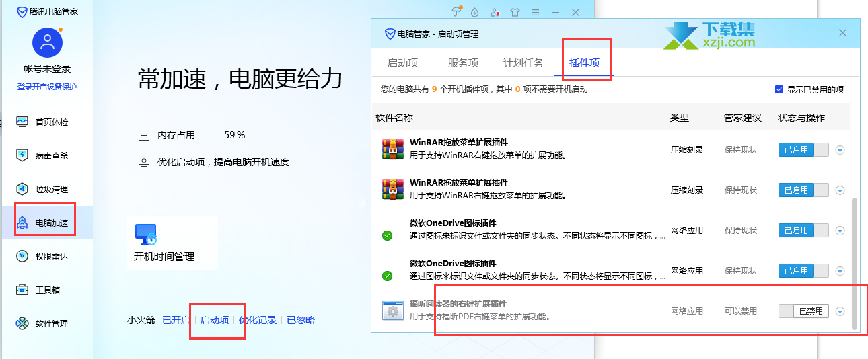This screenshot has height=359, width=868.
Task: Switch to the 插件项 tab
Action: [584, 63]
